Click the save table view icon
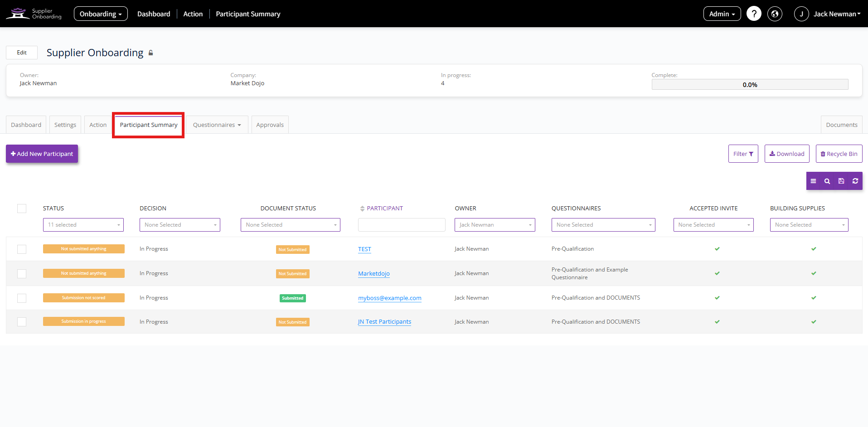Image resolution: width=868 pixels, height=427 pixels. click(841, 181)
